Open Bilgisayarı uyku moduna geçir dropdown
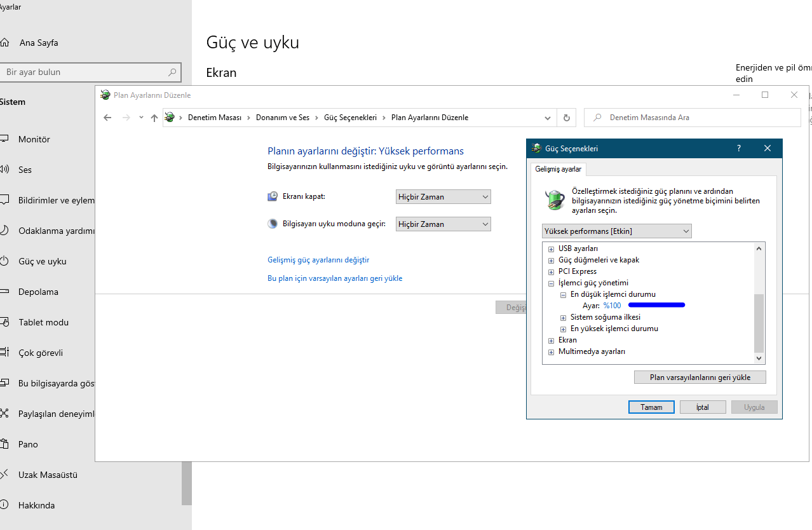Viewport: 812px width, 530px height. pos(443,224)
